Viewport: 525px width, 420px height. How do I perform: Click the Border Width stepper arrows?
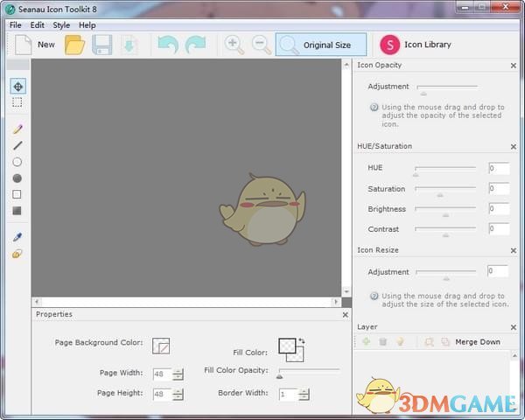tap(304, 395)
